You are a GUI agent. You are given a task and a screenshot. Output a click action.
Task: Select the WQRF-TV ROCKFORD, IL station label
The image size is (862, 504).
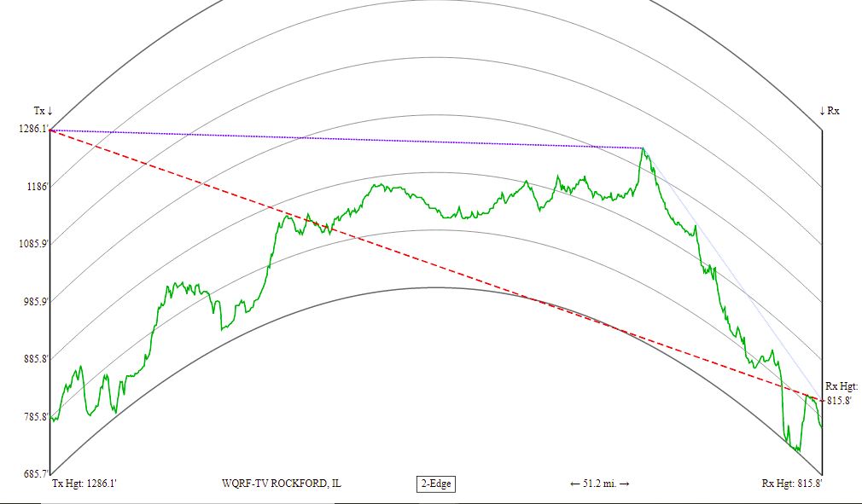(x=282, y=484)
